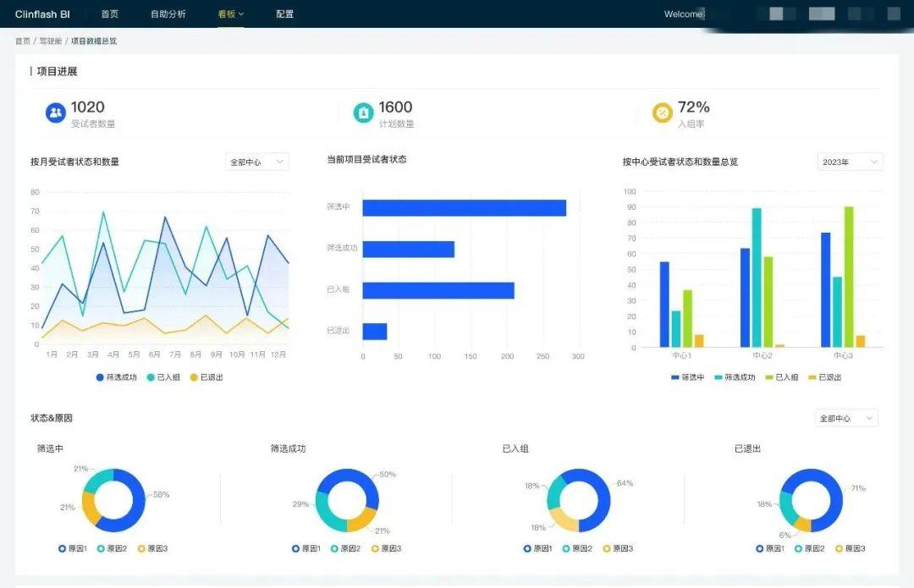Screen dimensions: 914x588
Task: Toggle 已入组 legend in monthly line chart
Action: 164,377
